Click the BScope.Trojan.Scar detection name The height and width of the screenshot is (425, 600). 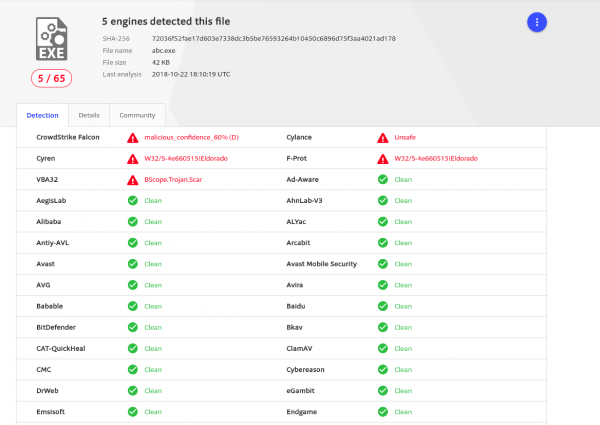[x=173, y=179]
